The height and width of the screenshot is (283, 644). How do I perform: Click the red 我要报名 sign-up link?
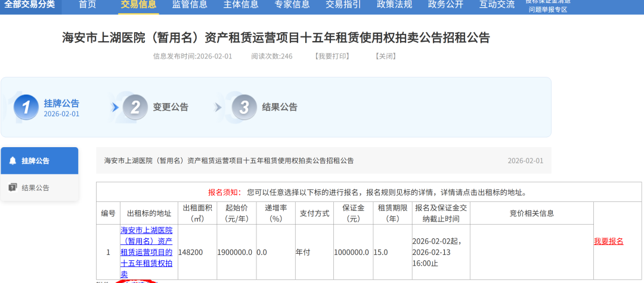[609, 241]
